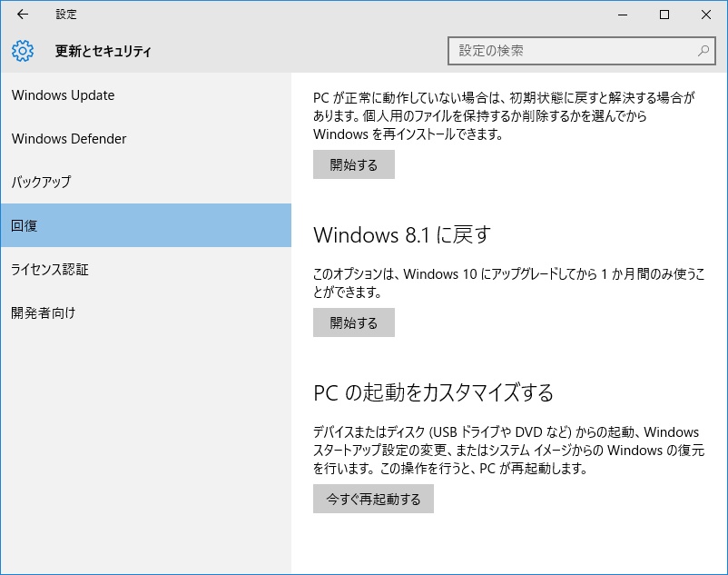This screenshot has height=575, width=728.
Task: Switch to 開発者向け settings
Action: (x=44, y=313)
